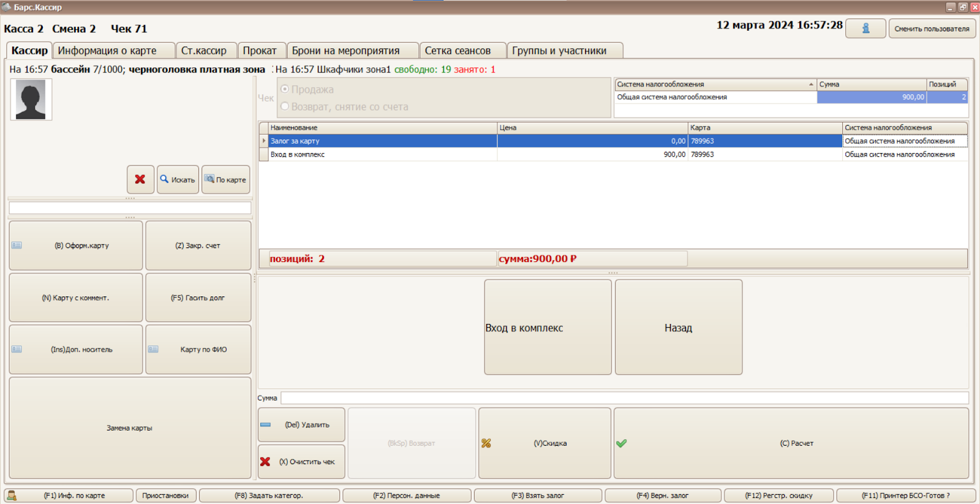Open the Приостановки button
The image size is (980, 504).
click(x=165, y=495)
